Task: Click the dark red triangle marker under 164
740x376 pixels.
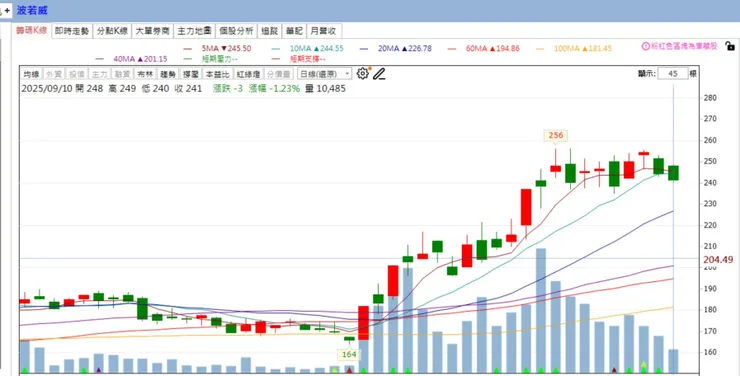Action: [x=349, y=370]
